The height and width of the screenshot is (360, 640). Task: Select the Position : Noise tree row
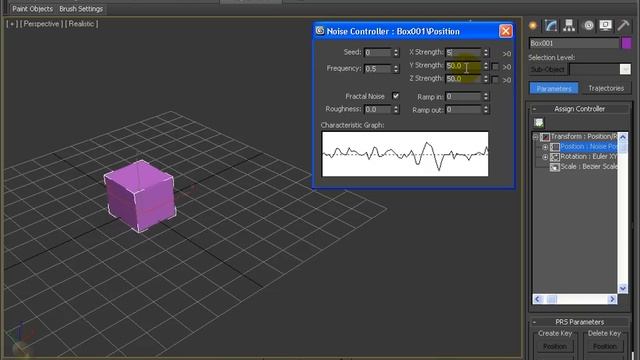click(589, 147)
